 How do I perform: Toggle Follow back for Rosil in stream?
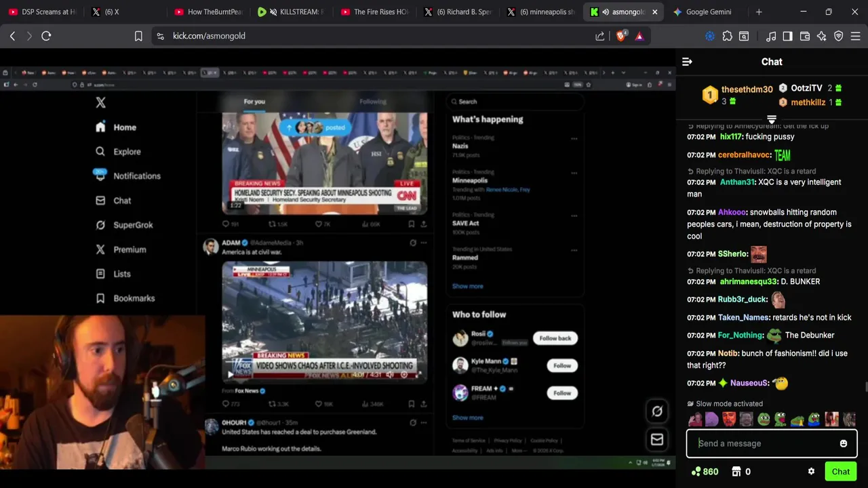click(555, 338)
